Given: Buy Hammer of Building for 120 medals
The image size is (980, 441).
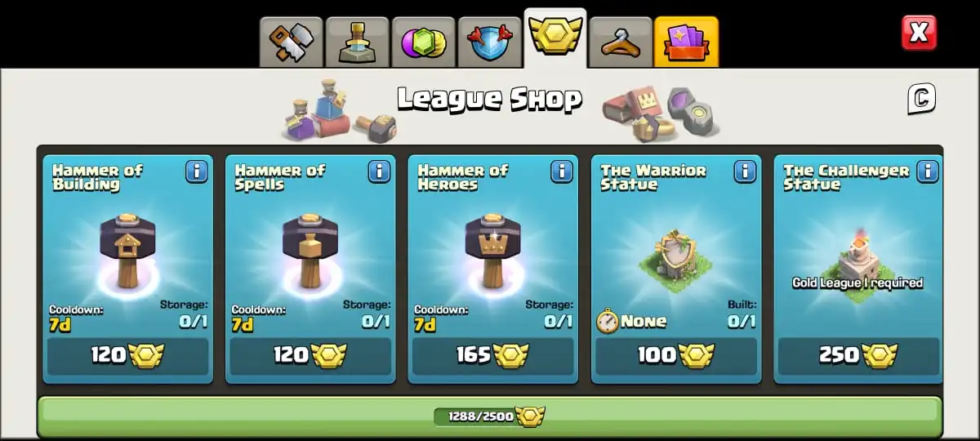Looking at the screenshot, I should click(127, 355).
